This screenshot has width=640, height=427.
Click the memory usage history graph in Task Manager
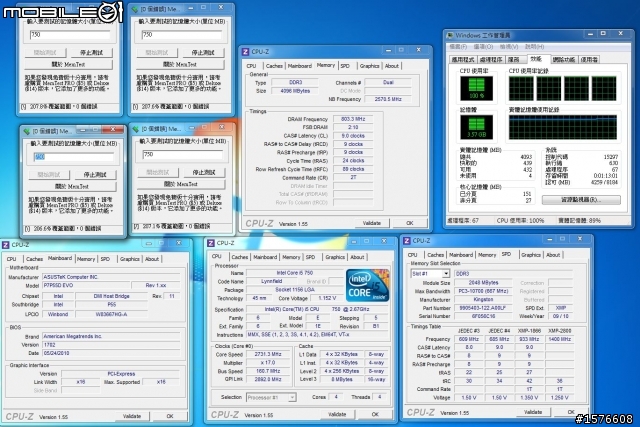(563, 127)
